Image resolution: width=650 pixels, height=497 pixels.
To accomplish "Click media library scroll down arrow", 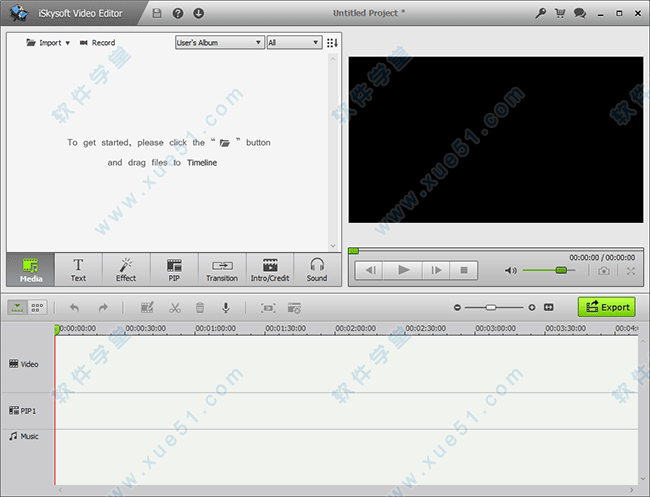I will 333,246.
